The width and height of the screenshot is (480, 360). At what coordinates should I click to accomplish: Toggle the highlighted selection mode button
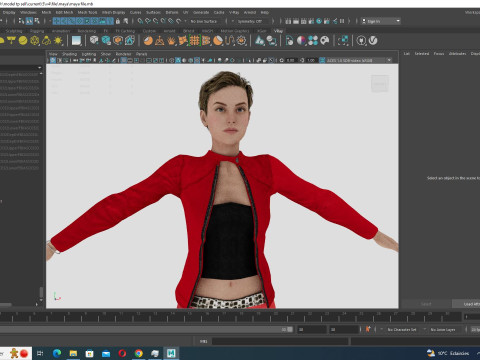(x=29, y=21)
